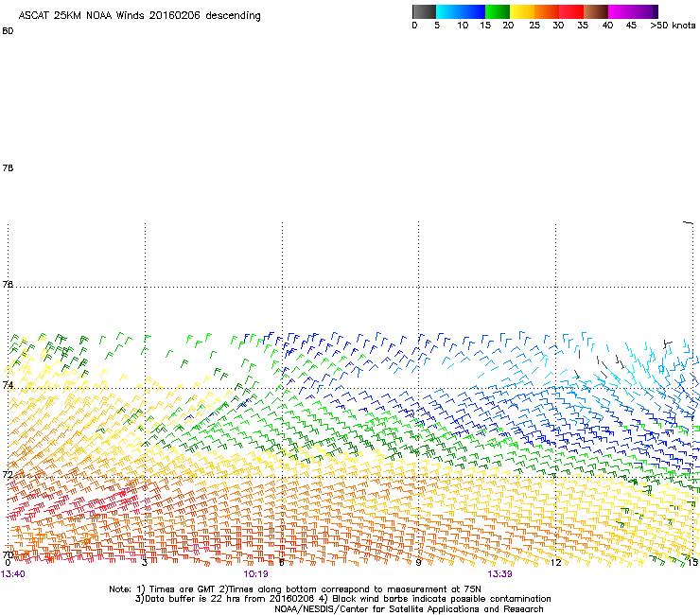The height and width of the screenshot is (615, 700).
Task: Select the red segment of the color bar
Action: point(571,11)
